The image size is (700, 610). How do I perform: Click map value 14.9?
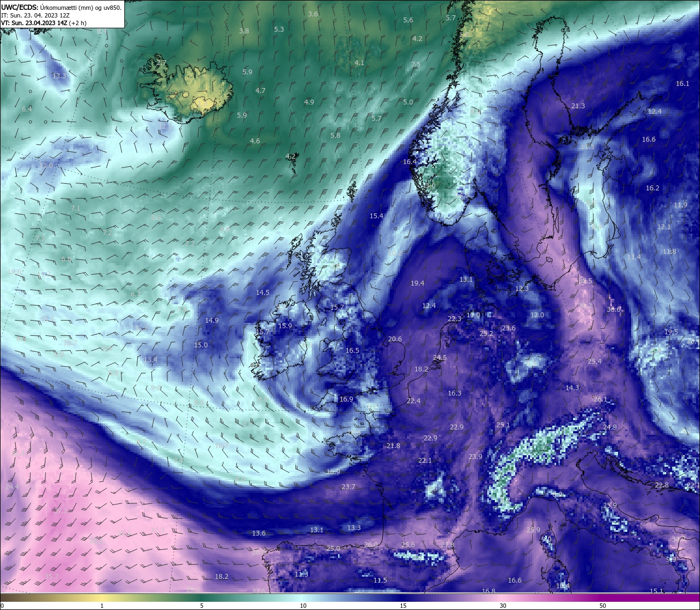coord(212,320)
